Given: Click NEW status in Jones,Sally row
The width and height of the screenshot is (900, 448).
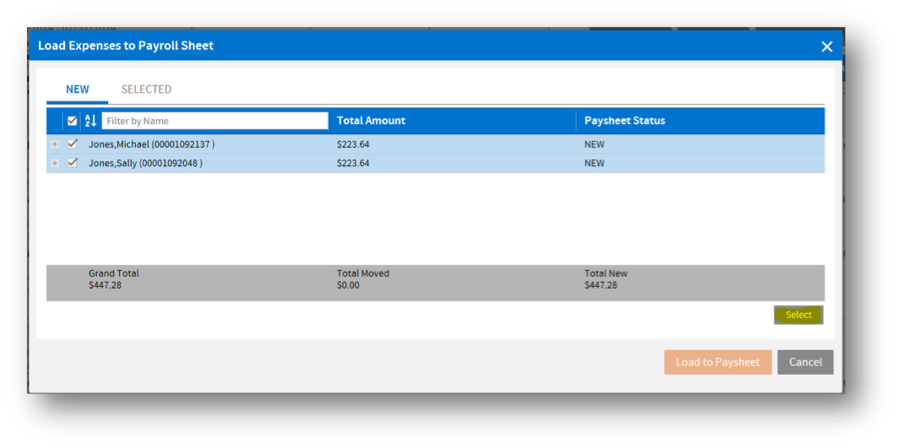Looking at the screenshot, I should (594, 163).
